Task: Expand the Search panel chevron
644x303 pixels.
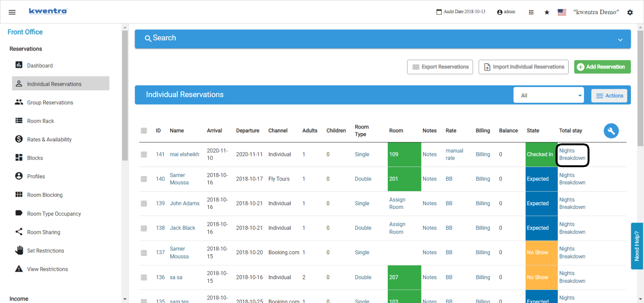Action: pos(620,40)
